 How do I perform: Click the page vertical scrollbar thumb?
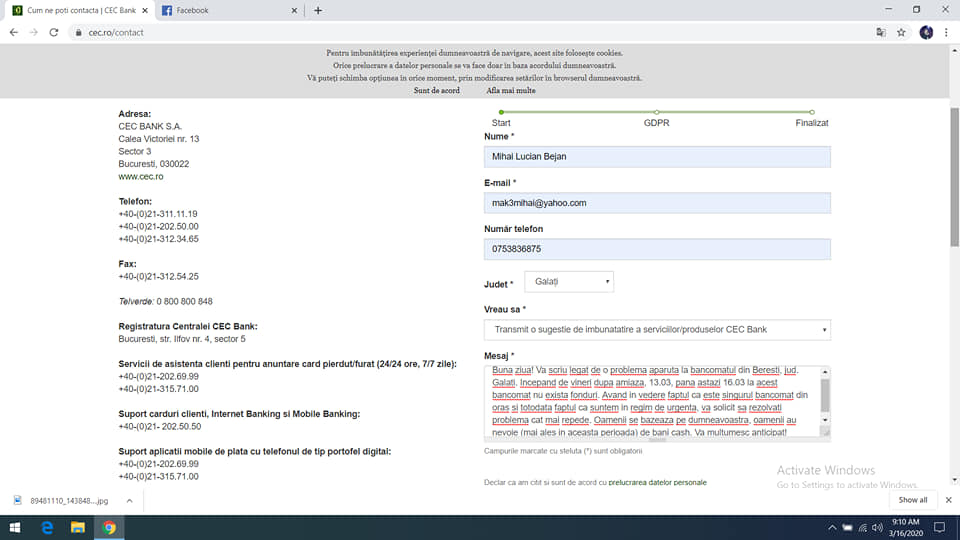(x=954, y=178)
